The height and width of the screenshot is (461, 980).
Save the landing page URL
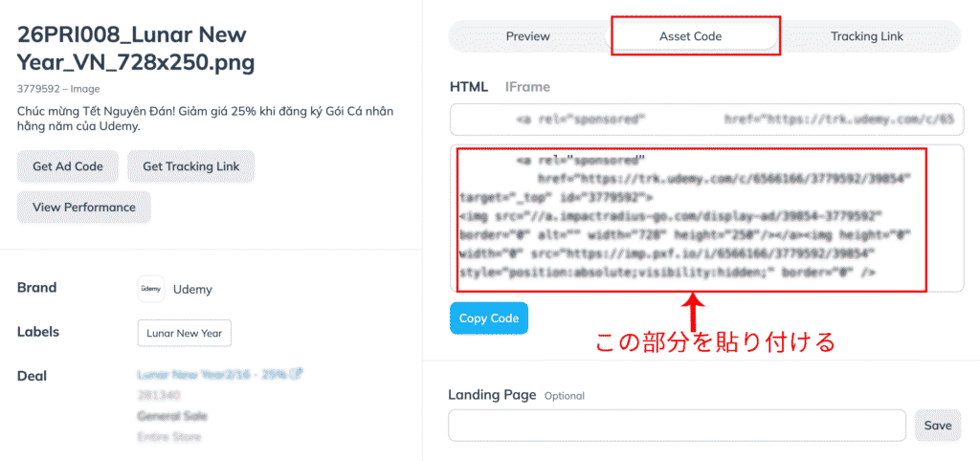pyautogui.click(x=938, y=426)
